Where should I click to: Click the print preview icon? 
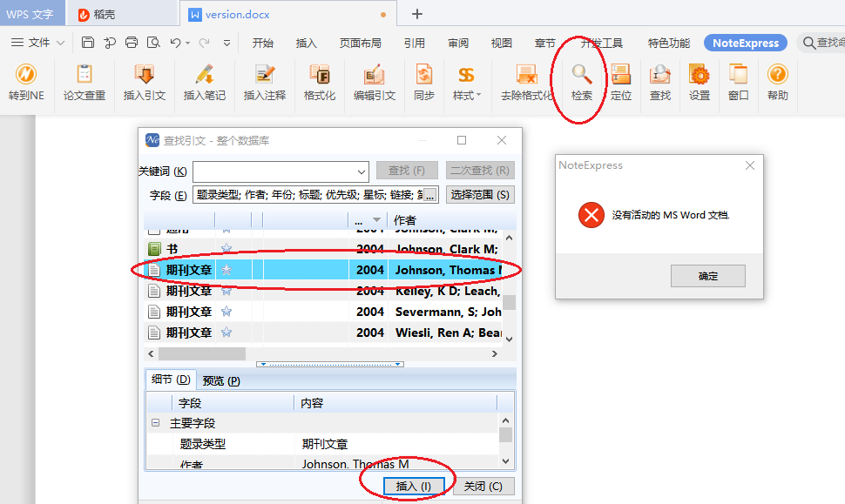tap(153, 43)
